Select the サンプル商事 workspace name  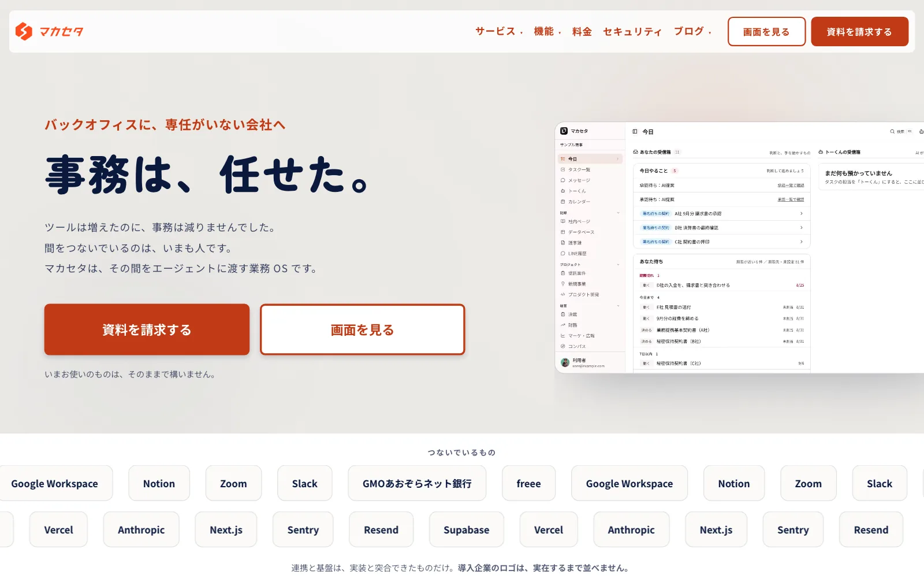click(x=571, y=145)
